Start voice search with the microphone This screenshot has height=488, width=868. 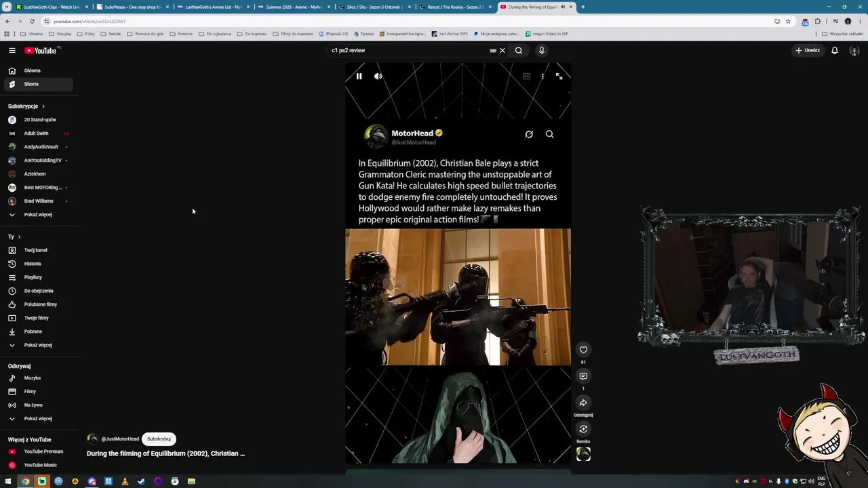pos(542,50)
